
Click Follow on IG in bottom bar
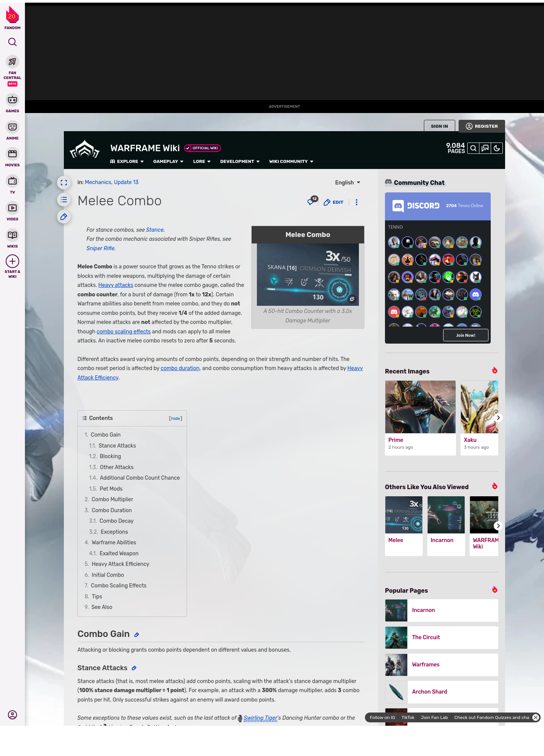pyautogui.click(x=382, y=717)
